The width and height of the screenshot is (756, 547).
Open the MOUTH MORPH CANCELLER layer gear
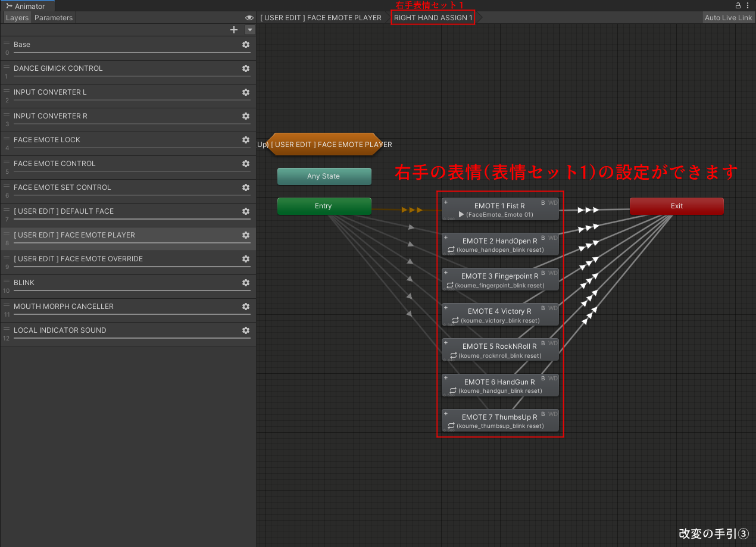[x=246, y=307]
